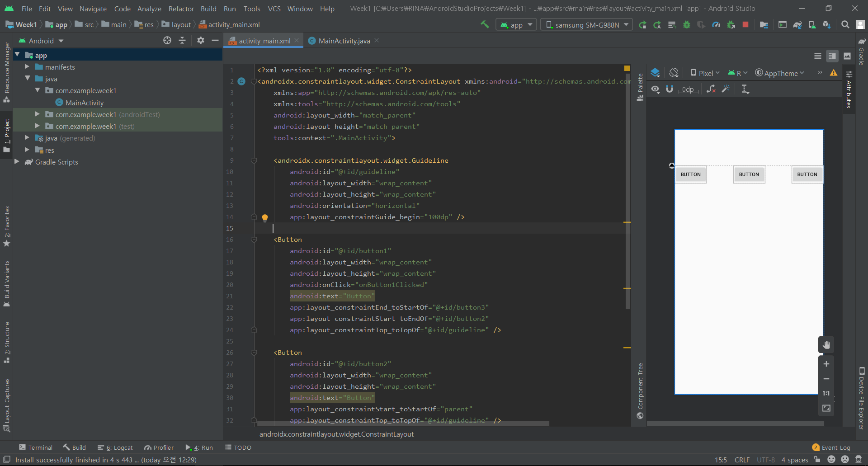Open the TODO tool window
The width and height of the screenshot is (868, 466).
coord(238,447)
